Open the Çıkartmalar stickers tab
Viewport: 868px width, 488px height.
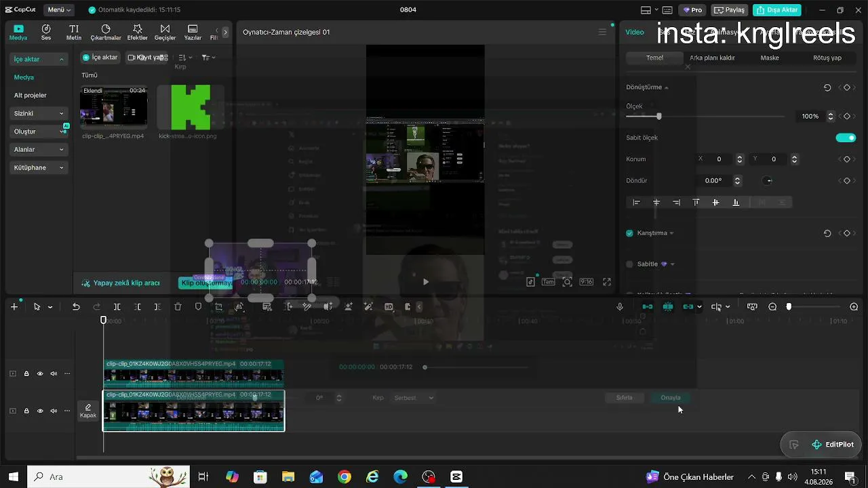click(x=106, y=33)
